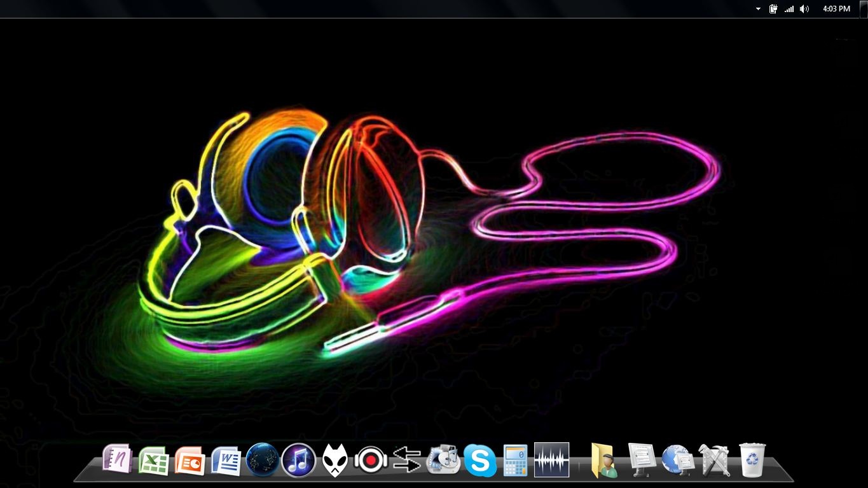The height and width of the screenshot is (488, 868).
Task: Launch Excel from the dock
Action: pos(153,460)
